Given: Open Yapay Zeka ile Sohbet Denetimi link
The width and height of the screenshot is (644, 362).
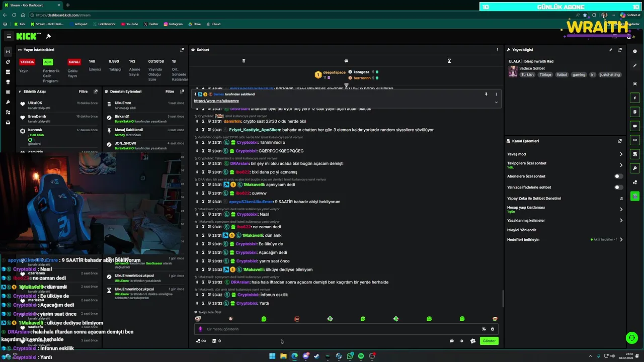Looking at the screenshot, I should (x=565, y=198).
